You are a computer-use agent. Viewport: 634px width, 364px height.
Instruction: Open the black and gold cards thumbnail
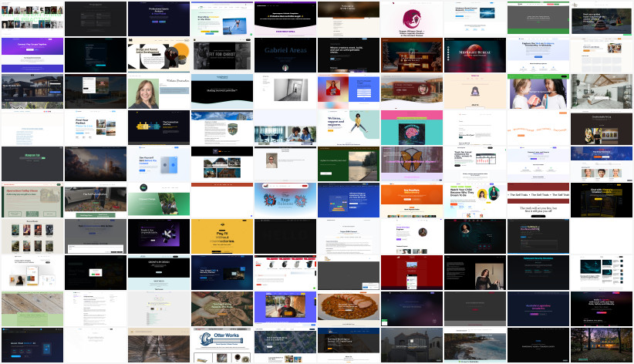602,201
